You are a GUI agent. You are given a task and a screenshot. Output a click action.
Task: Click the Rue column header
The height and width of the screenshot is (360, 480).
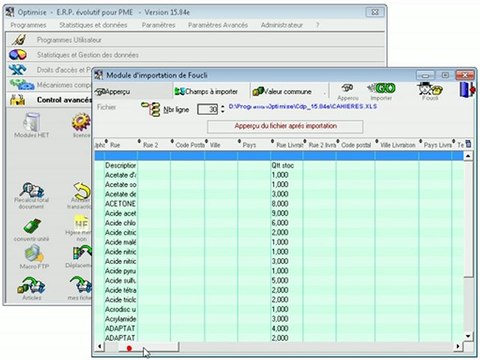(x=121, y=145)
